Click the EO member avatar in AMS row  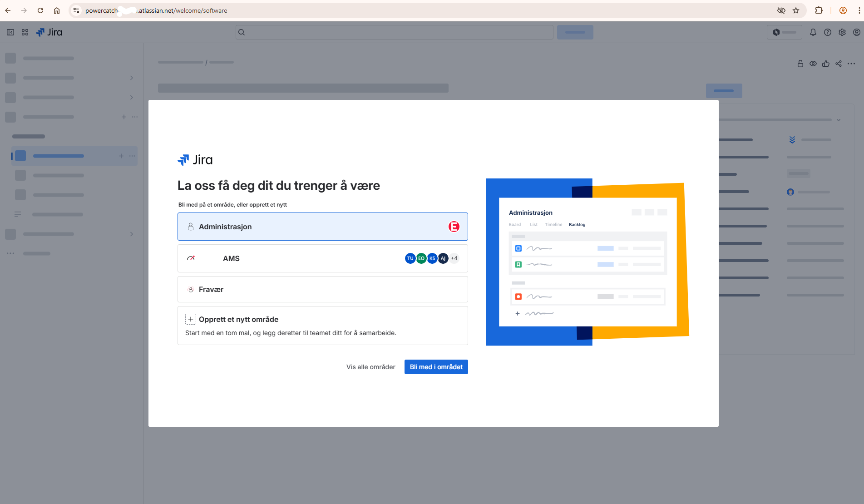coord(421,258)
